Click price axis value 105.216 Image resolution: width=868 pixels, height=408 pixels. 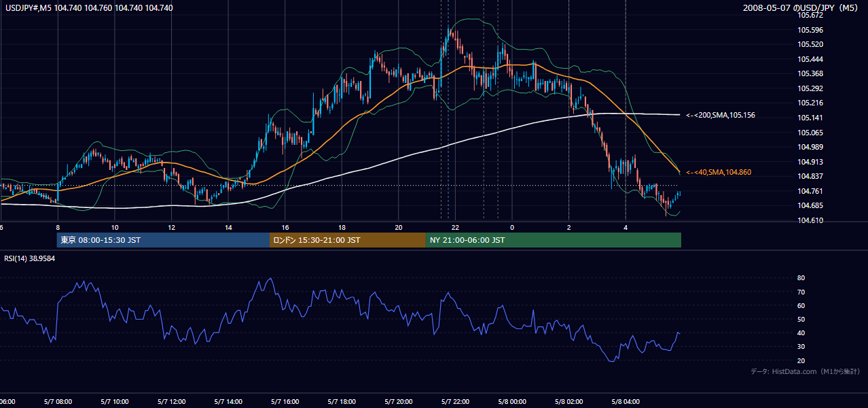coord(810,103)
